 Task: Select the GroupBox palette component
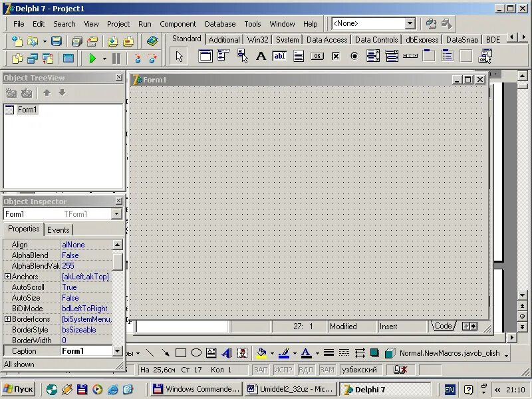click(x=429, y=56)
